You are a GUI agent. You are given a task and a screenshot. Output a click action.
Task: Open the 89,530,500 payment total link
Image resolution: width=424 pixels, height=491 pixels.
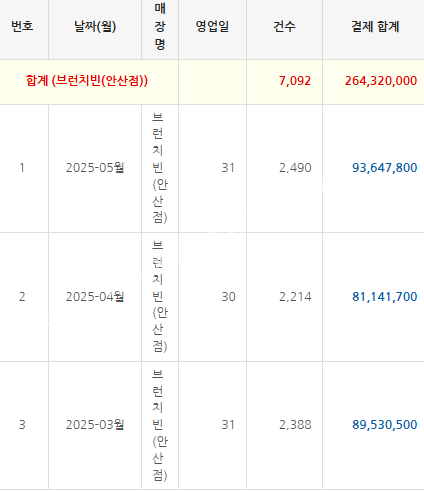tap(384, 425)
